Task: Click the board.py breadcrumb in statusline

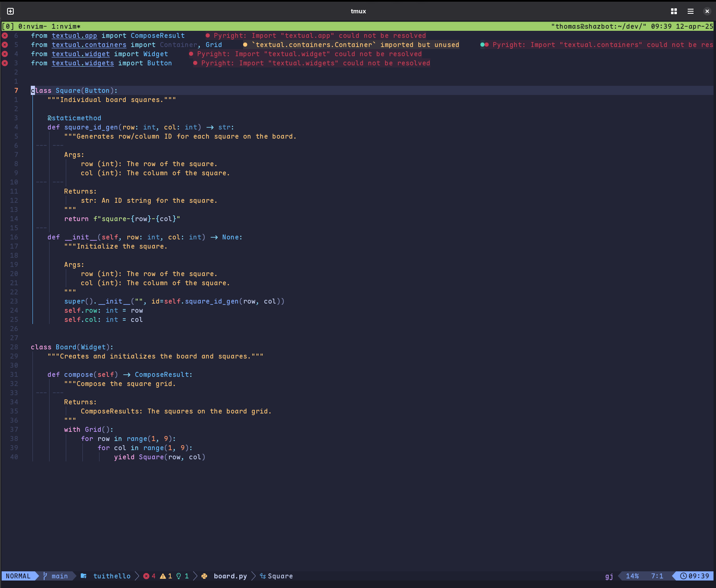Action: [x=230, y=576]
